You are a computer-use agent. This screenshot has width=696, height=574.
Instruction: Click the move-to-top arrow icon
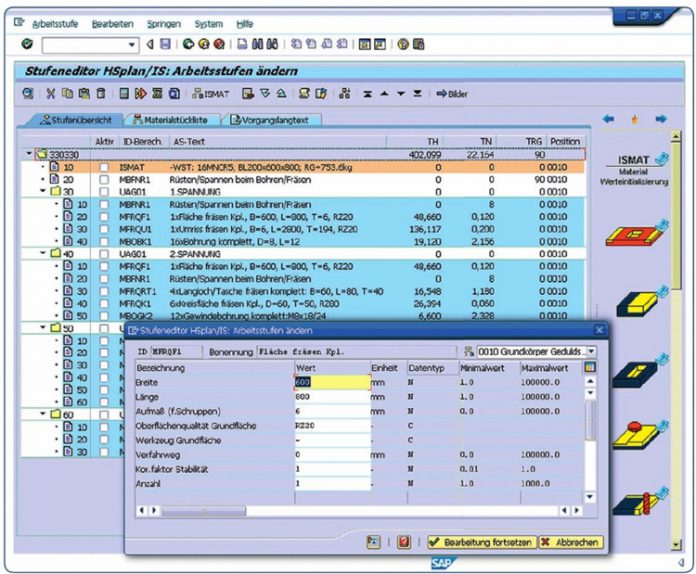point(368,94)
